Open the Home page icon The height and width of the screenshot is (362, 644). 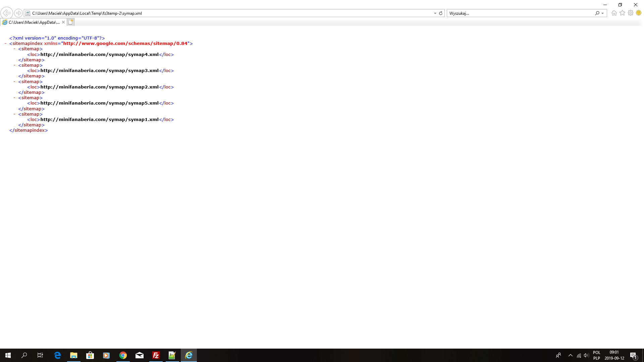(x=614, y=13)
